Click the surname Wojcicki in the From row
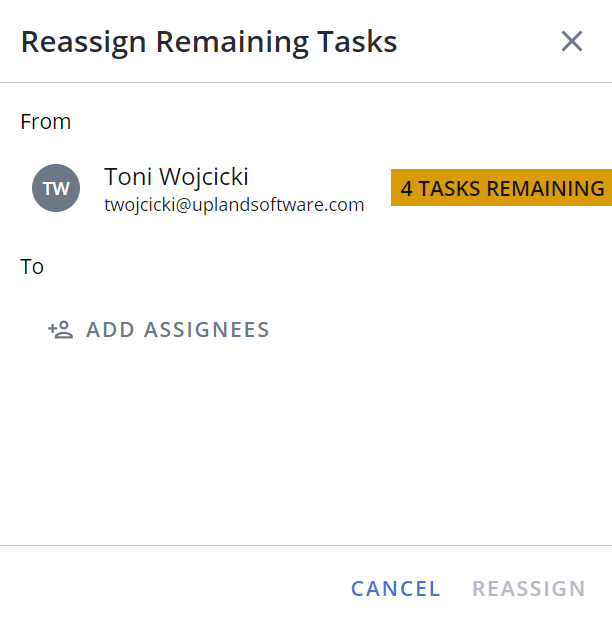This screenshot has height=624, width=612. [204, 177]
